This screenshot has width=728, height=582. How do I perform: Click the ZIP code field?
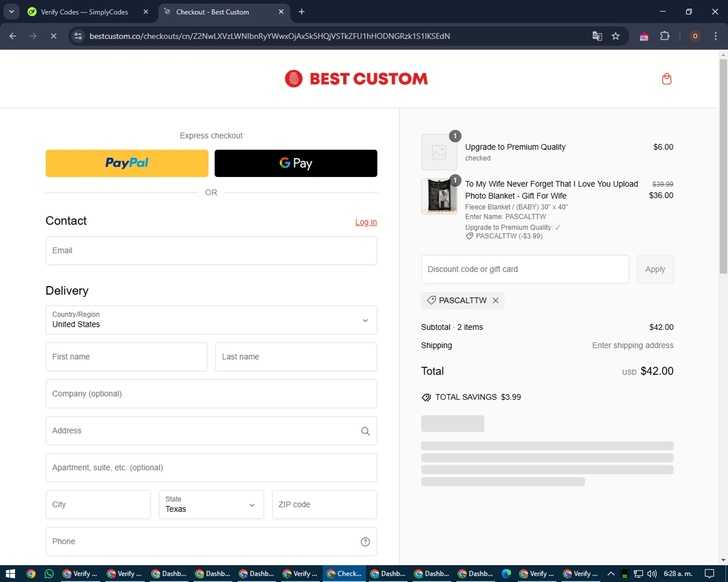[324, 504]
